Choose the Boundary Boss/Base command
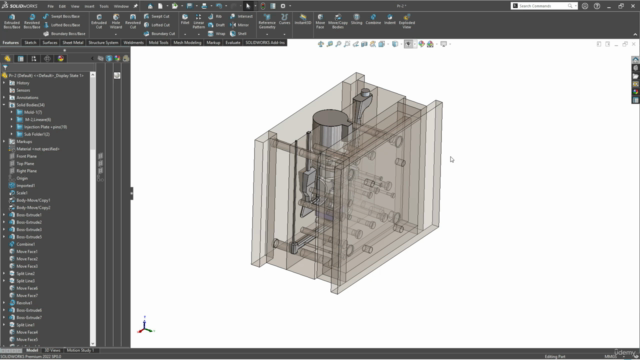 tap(64, 33)
